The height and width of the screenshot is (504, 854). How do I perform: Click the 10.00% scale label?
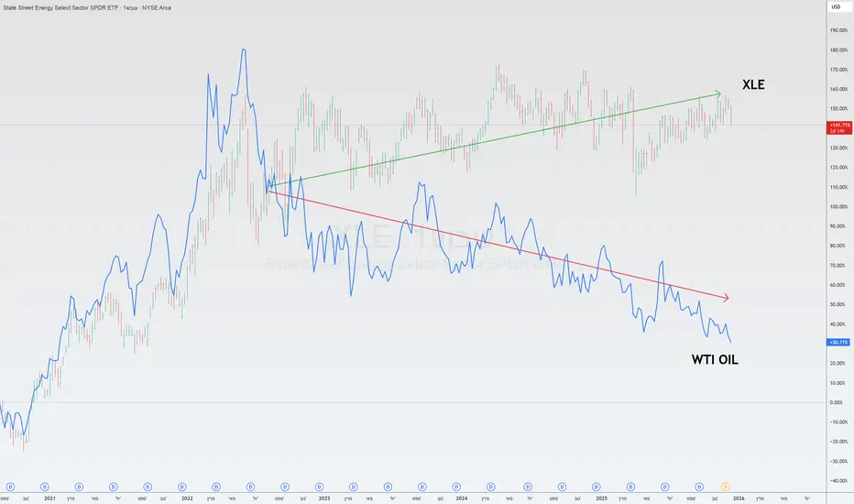838,383
